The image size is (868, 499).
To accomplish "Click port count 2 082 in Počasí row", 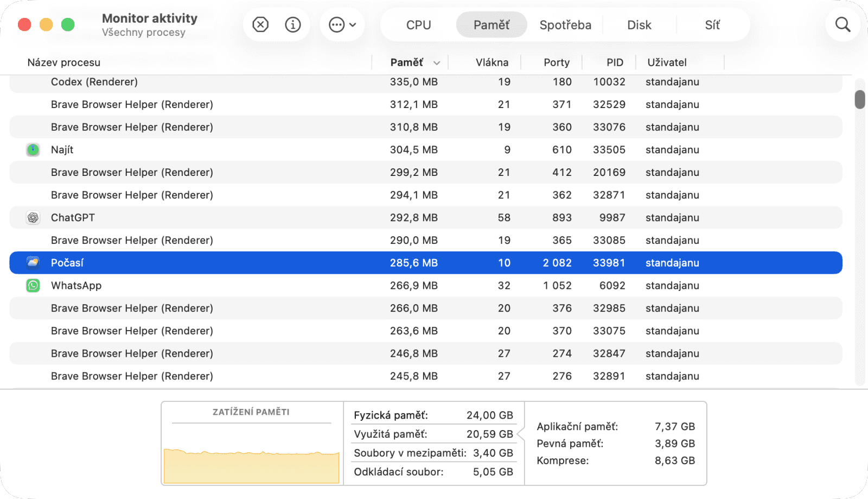I will point(557,263).
